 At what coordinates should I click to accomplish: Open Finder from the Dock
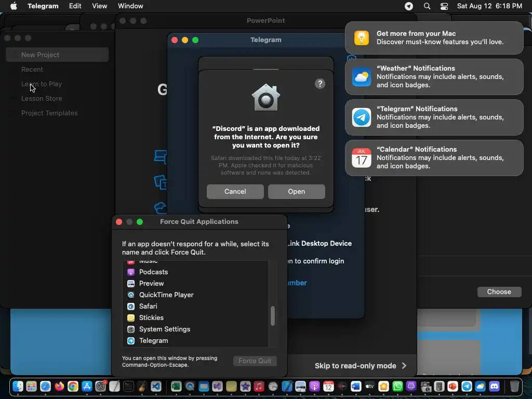[x=18, y=386]
